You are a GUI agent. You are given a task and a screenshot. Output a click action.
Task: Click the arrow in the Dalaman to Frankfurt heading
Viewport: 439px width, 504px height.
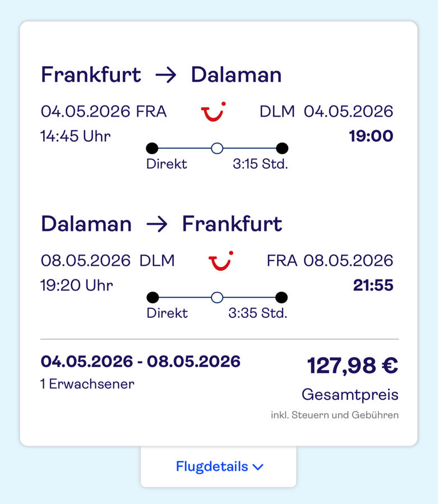[156, 224]
